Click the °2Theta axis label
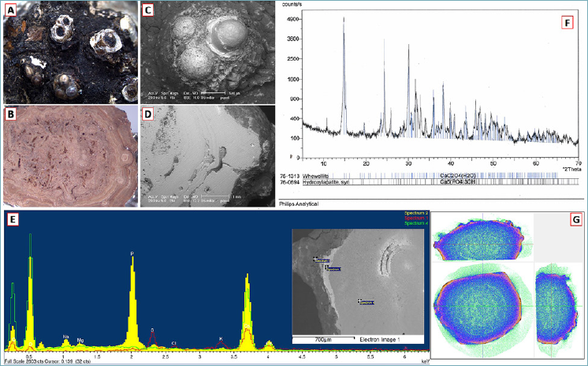Screen dimensions: 588x366 coord(572,170)
